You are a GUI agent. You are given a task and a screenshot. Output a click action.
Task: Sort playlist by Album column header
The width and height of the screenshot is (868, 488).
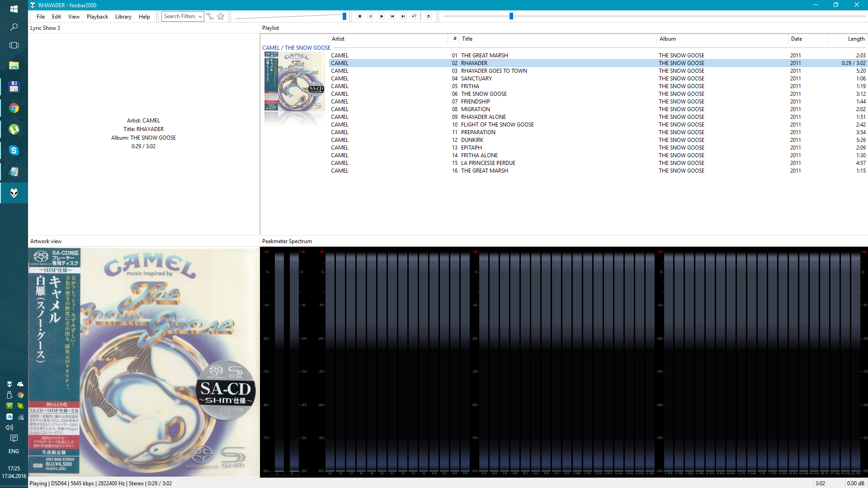tap(722, 39)
